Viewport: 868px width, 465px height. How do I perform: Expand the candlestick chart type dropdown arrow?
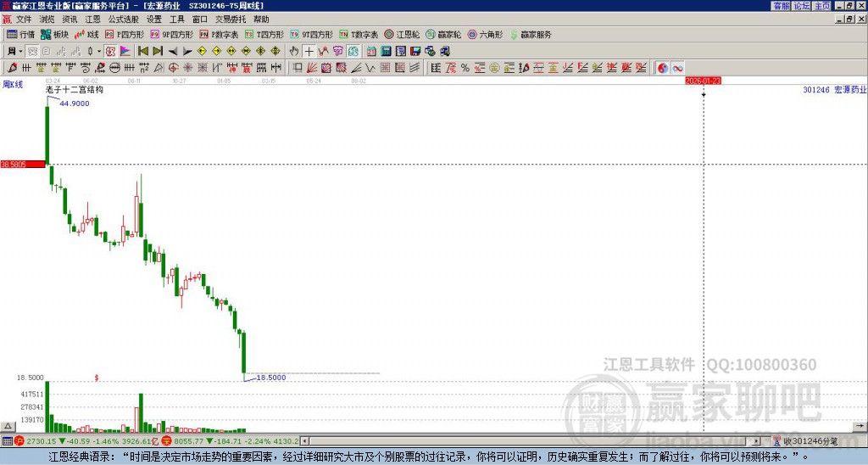point(99,52)
